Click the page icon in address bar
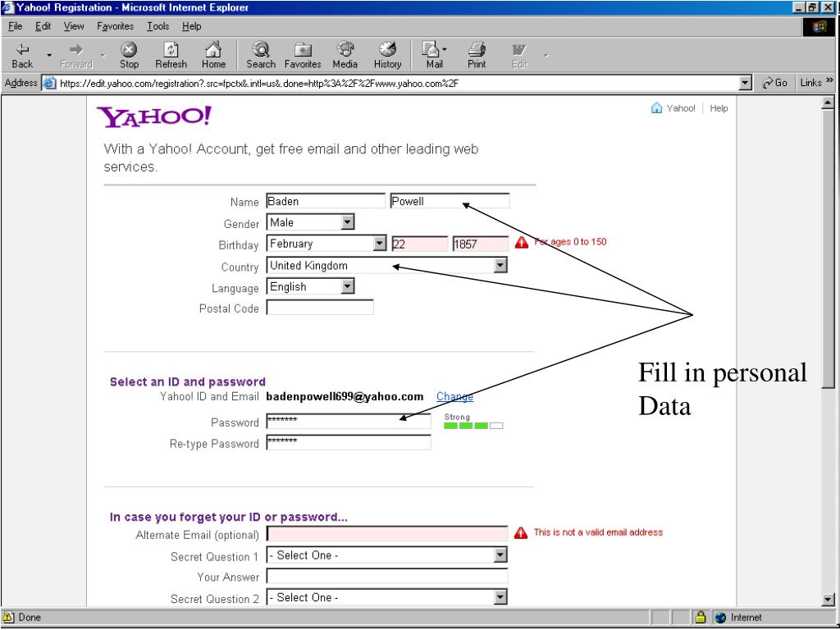The image size is (840, 630). pos(50,83)
